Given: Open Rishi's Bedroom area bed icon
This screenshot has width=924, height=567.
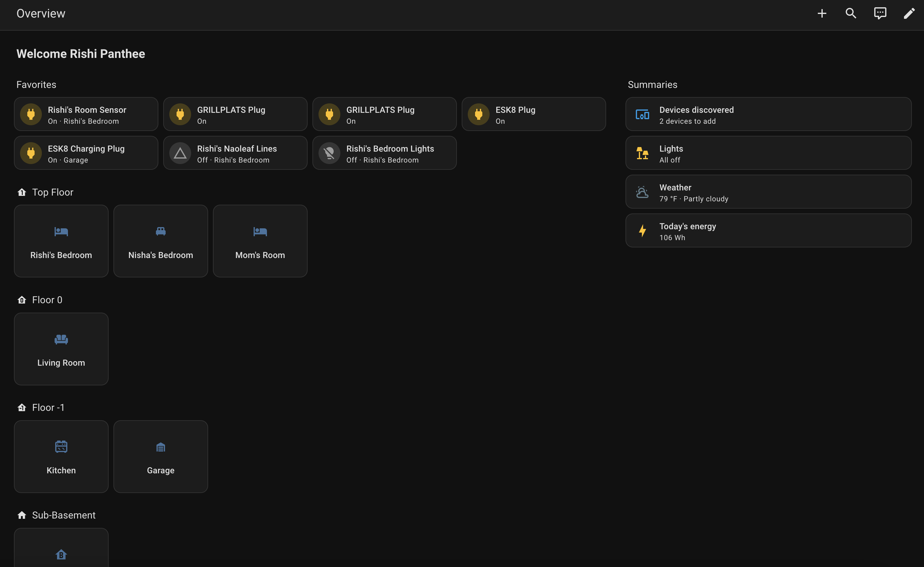Looking at the screenshot, I should tap(61, 231).
